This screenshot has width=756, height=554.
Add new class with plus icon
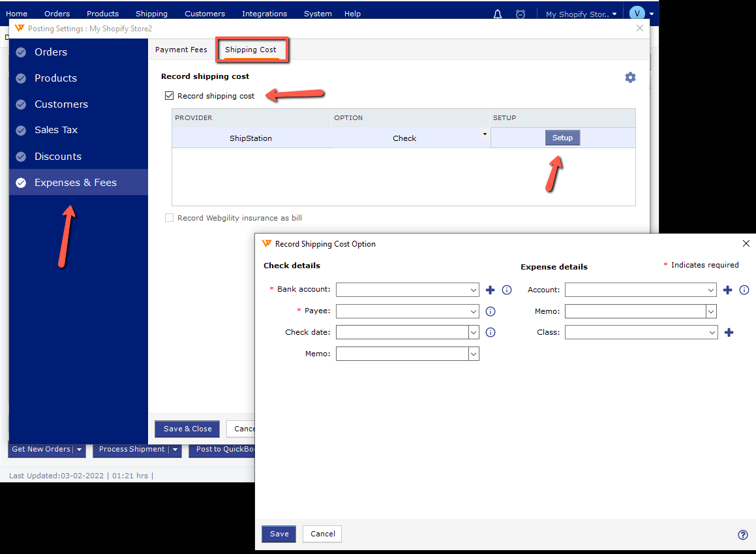pyautogui.click(x=729, y=332)
